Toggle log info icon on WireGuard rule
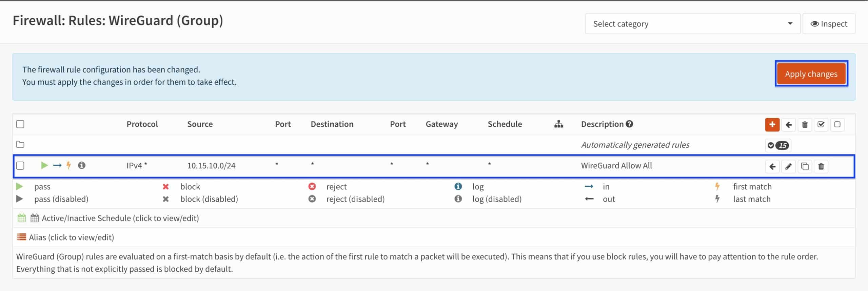Viewport: 868px width, 291px height. (82, 165)
